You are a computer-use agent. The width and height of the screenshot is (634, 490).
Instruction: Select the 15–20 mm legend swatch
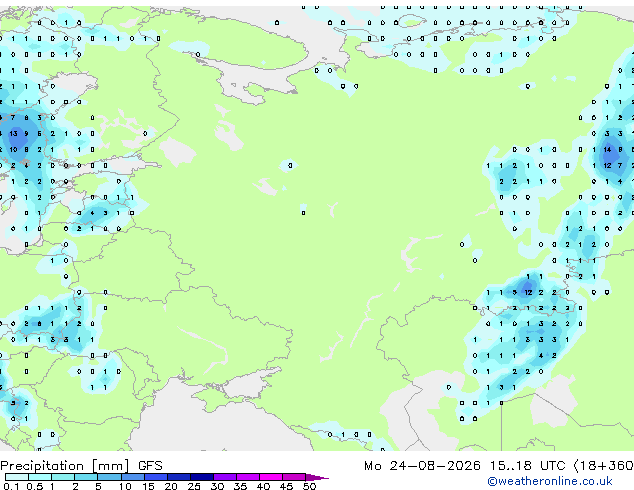[155, 477]
